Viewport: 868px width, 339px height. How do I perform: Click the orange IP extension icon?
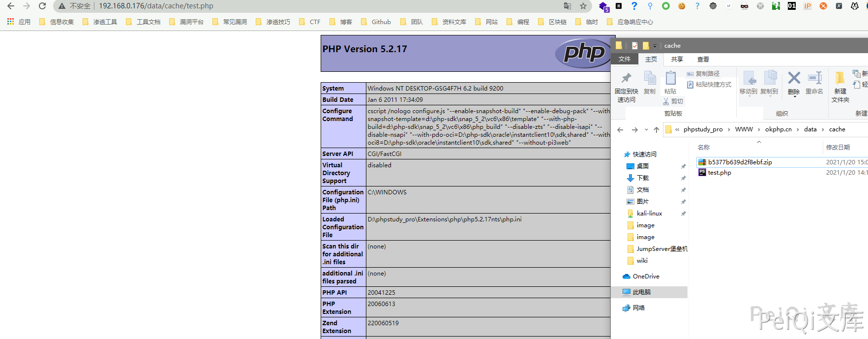[x=808, y=6]
